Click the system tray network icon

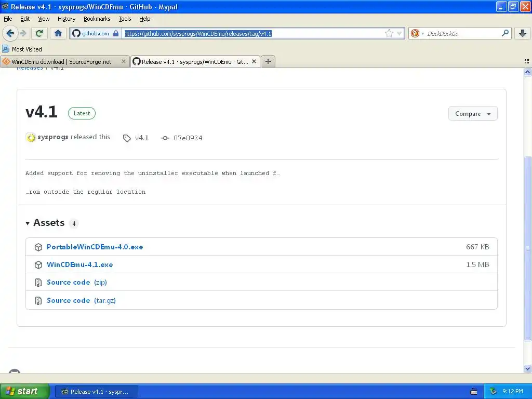pyautogui.click(x=493, y=392)
